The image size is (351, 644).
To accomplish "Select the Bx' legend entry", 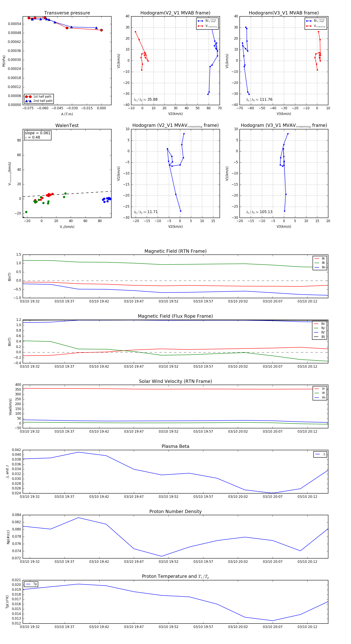I will pos(320,324).
